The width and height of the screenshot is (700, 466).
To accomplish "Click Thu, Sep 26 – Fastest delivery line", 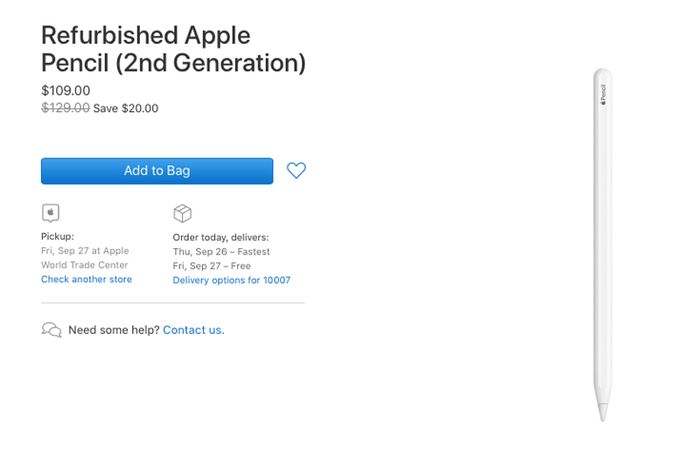I will coord(221,252).
